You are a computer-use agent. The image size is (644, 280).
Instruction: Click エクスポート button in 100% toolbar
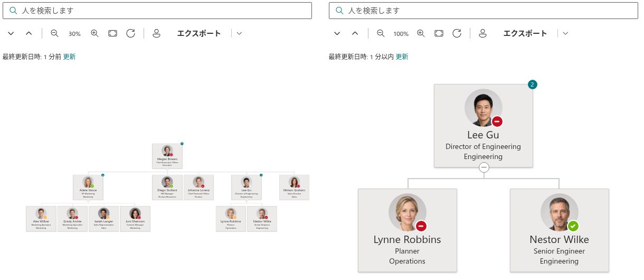coord(525,33)
